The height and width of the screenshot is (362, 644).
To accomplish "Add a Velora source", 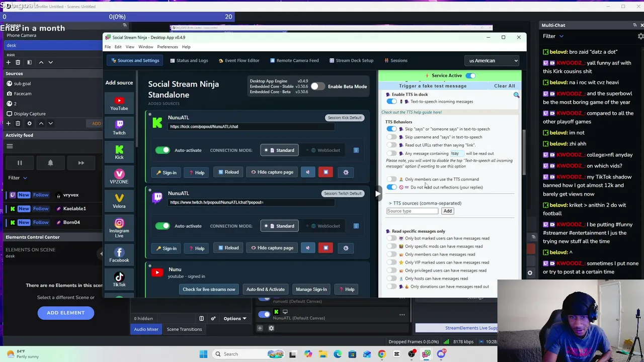I will (119, 202).
